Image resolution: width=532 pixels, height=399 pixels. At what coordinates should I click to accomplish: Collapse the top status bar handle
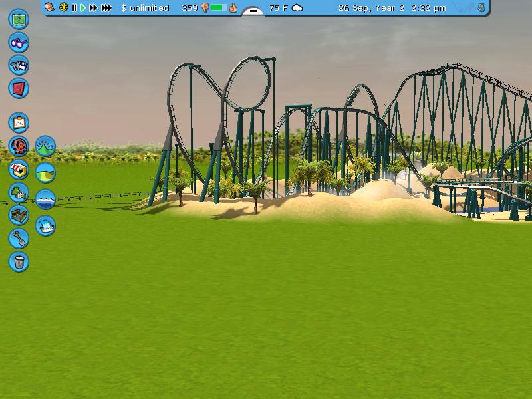point(253,11)
